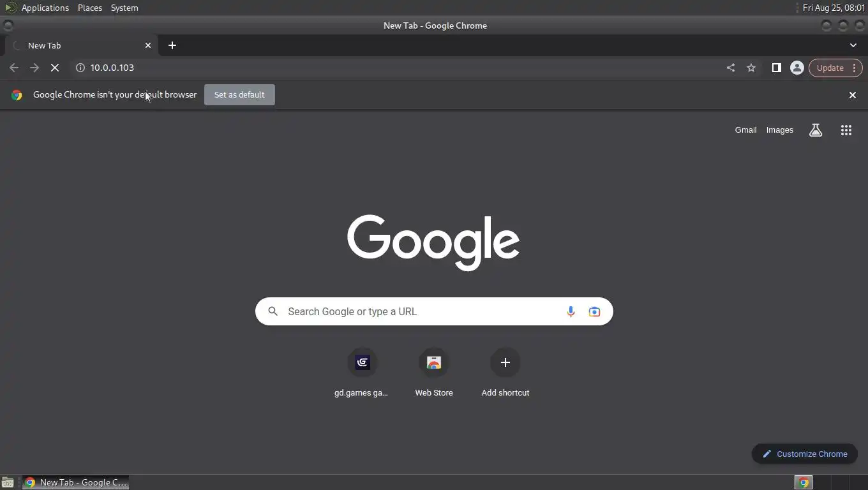This screenshot has width=868, height=490.
Task: Click the magnifier icon in search box
Action: (x=273, y=311)
